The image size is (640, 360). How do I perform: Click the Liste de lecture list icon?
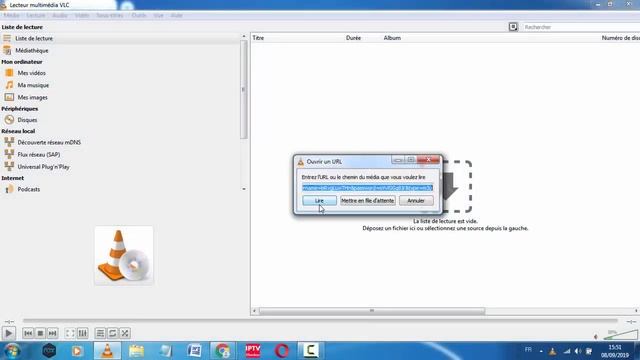click(7, 38)
